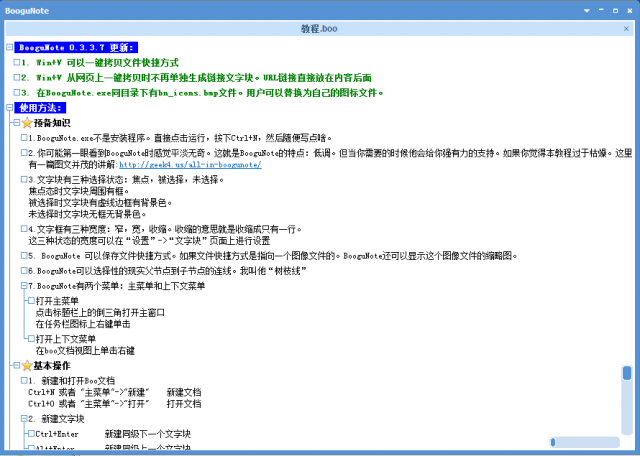The width and height of the screenshot is (640, 456).
Task: Click box before 打开上下文菜单
Action: pos(31,339)
